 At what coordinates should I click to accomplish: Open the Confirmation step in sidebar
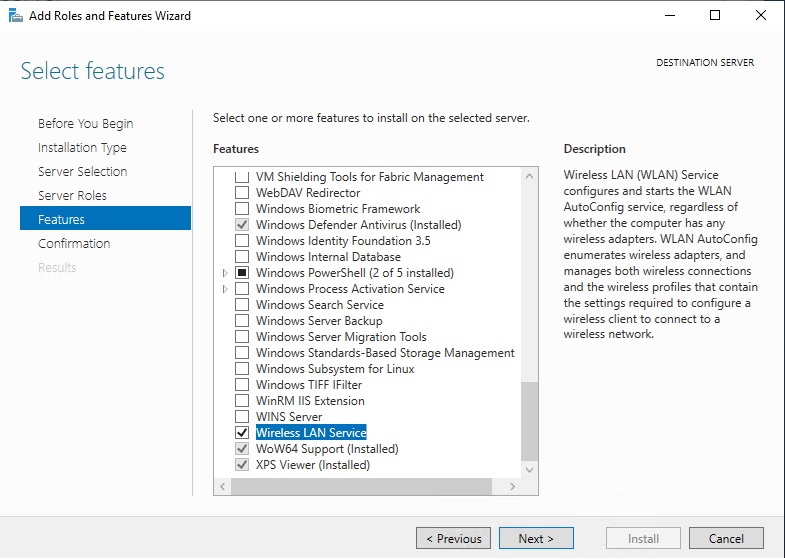click(74, 243)
